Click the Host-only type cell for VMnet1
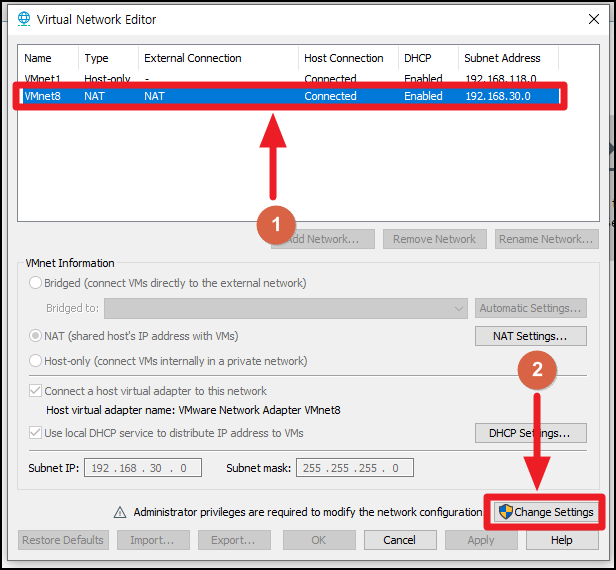Screen dimensions: 616x570 (107, 78)
